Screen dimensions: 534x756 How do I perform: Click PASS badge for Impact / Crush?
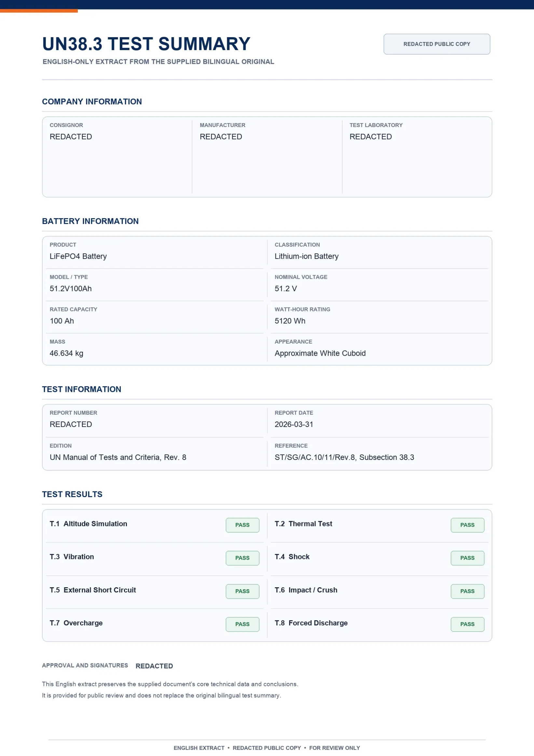467,592
